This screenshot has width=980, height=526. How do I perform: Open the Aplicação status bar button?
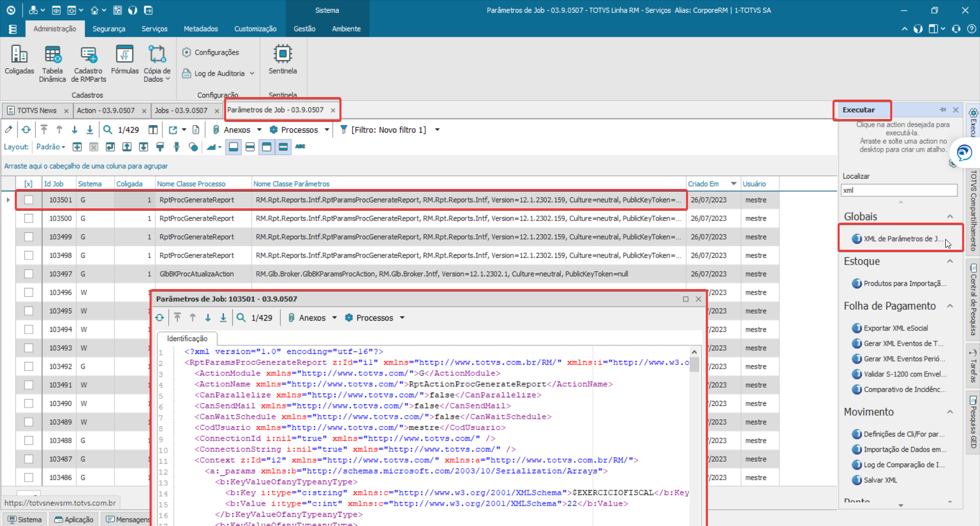tap(74, 519)
